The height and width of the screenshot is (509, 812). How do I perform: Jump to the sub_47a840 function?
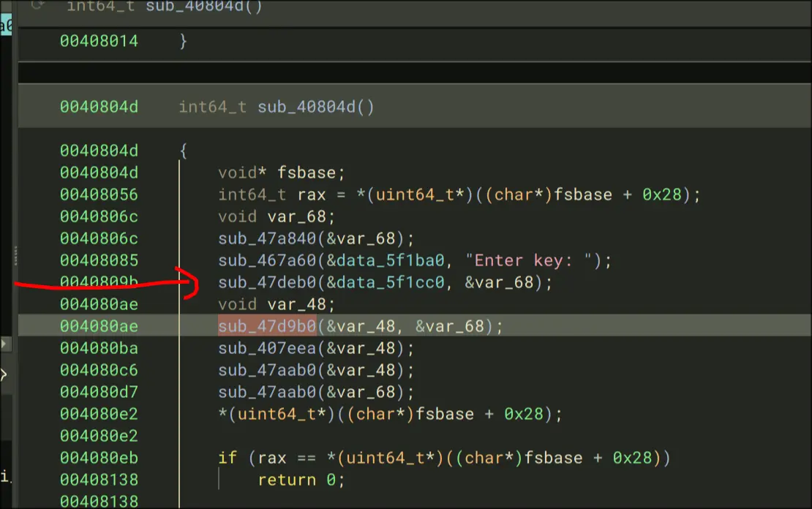tap(266, 238)
